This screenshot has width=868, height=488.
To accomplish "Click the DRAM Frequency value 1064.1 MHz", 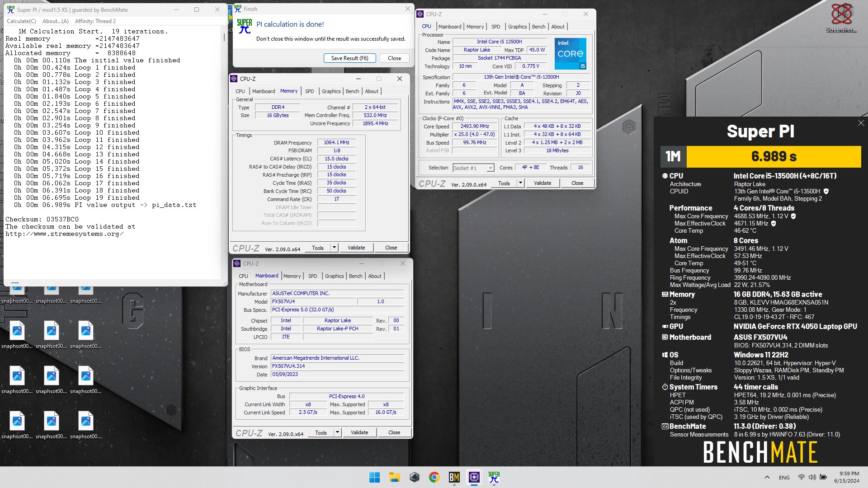I will [336, 142].
